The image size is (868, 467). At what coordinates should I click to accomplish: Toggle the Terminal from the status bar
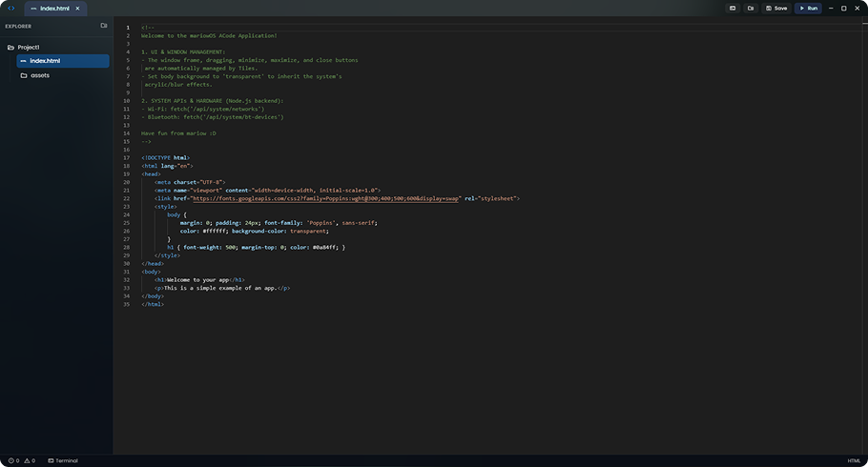tap(63, 460)
